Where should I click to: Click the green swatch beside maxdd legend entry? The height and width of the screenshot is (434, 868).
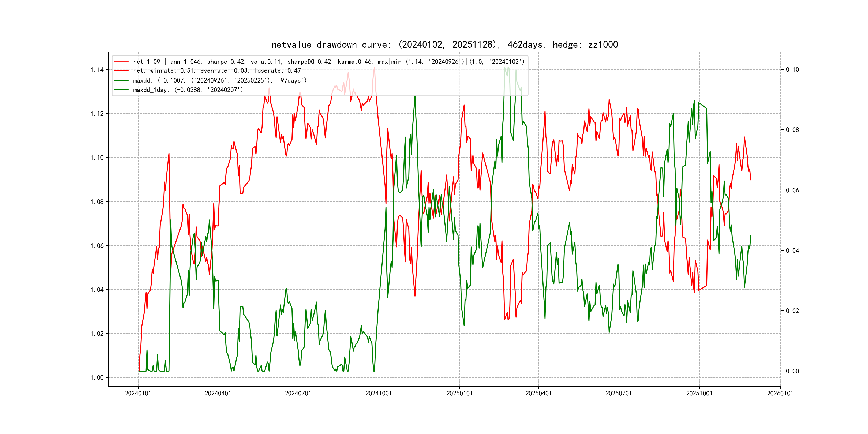[121, 81]
